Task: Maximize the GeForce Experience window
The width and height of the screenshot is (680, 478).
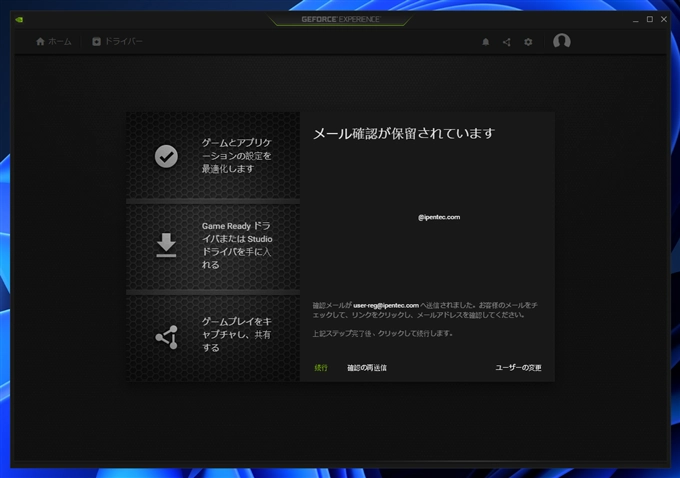Action: 650,19
